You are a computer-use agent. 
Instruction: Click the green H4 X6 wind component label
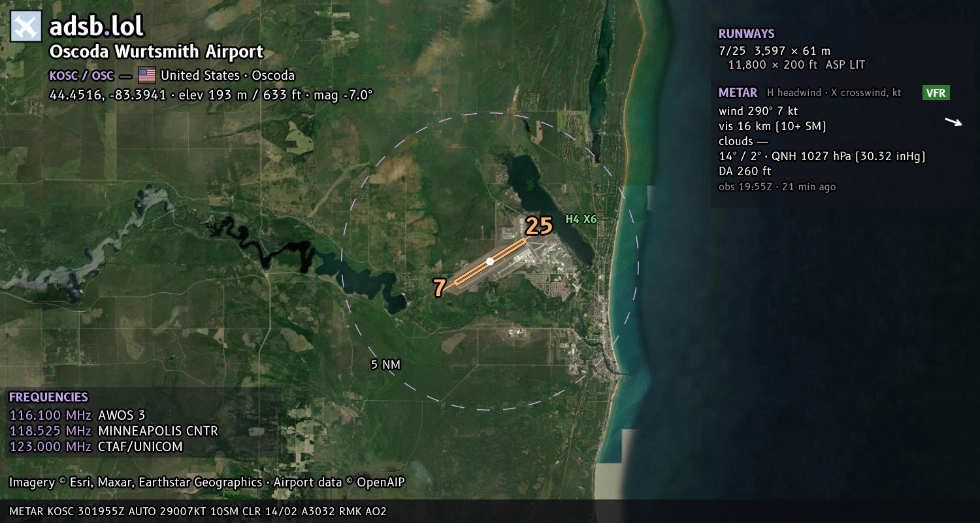pos(581,220)
